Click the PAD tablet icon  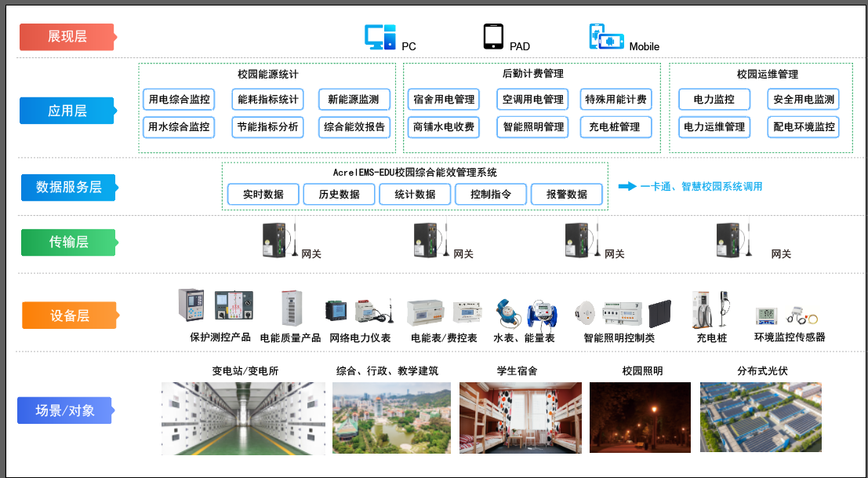click(x=493, y=37)
